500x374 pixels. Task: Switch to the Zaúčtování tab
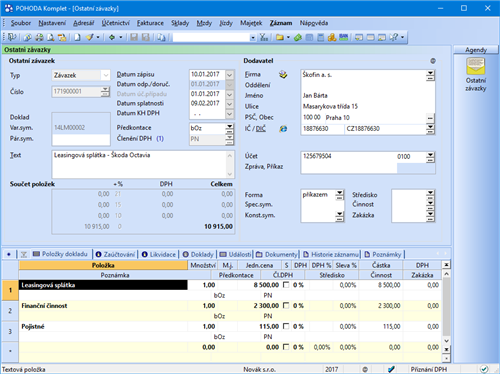click(x=116, y=254)
